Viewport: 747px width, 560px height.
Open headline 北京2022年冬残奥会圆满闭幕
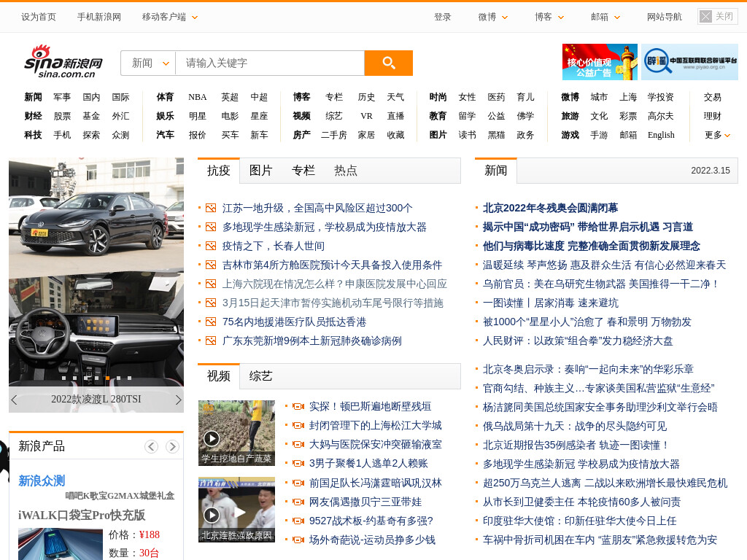click(550, 208)
